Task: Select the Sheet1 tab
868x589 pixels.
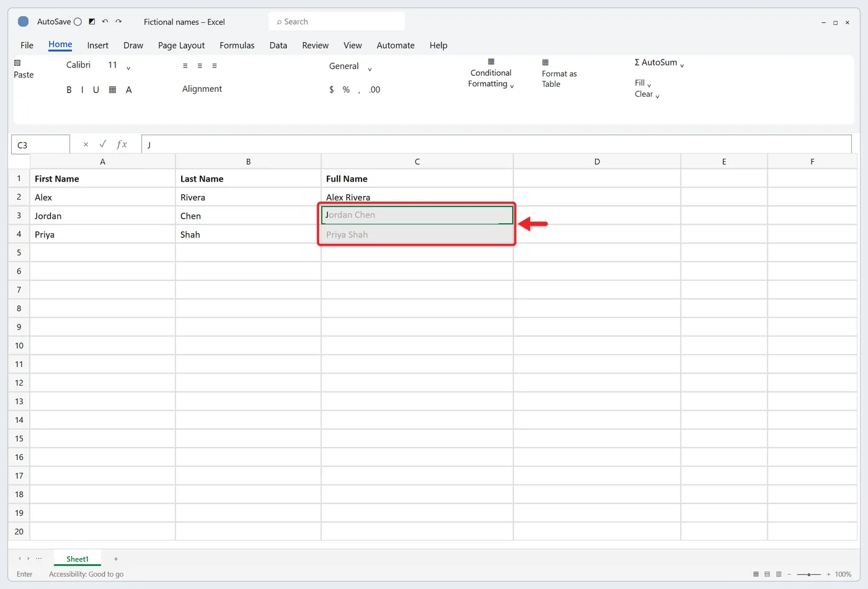Action: click(x=77, y=559)
